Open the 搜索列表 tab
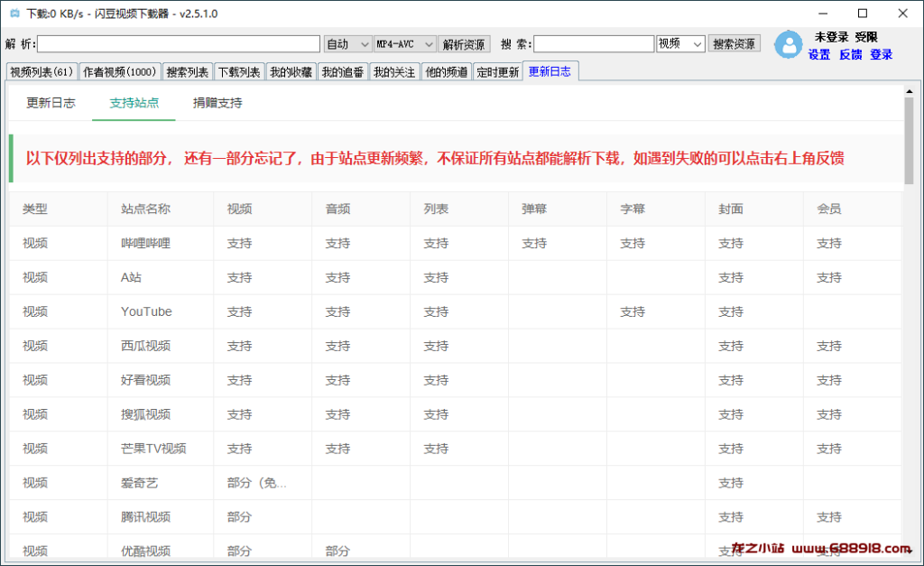This screenshot has width=924, height=566. 188,72
